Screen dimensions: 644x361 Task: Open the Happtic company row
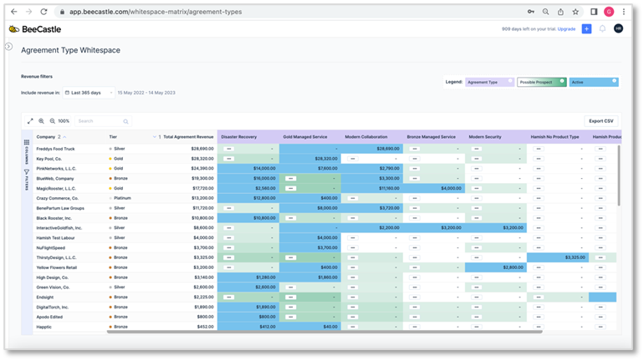pos(44,327)
